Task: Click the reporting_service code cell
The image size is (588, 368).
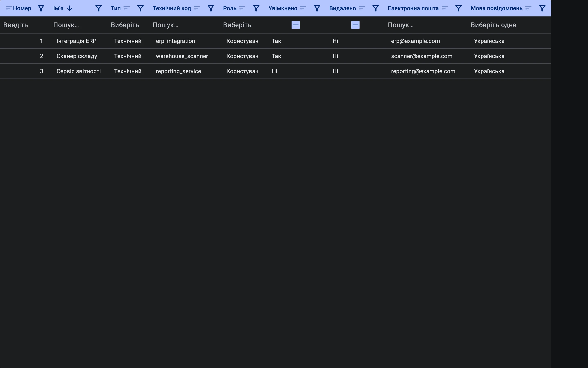Action: click(178, 71)
